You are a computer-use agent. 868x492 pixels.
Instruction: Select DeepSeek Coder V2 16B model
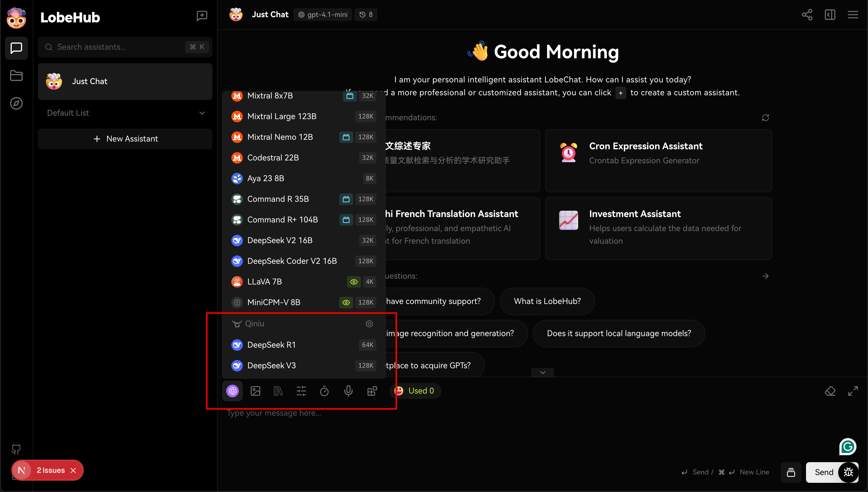coord(303,261)
